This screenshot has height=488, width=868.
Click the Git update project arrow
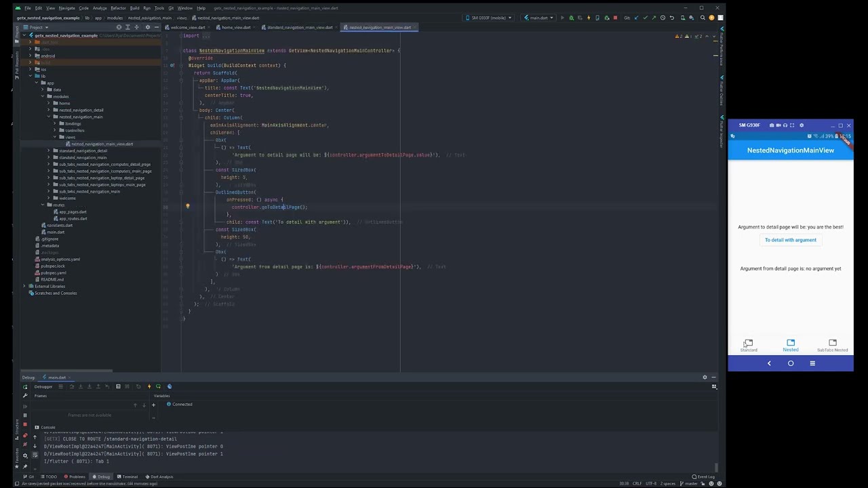coord(637,18)
